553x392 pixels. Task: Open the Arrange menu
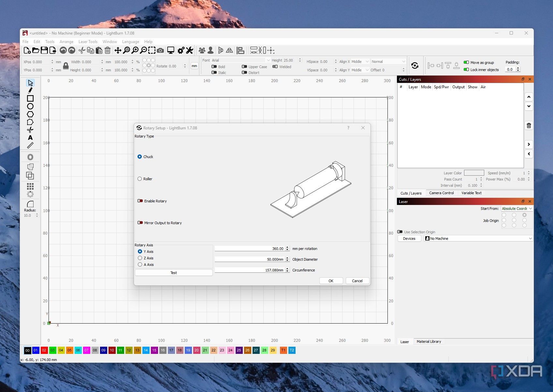pos(66,42)
